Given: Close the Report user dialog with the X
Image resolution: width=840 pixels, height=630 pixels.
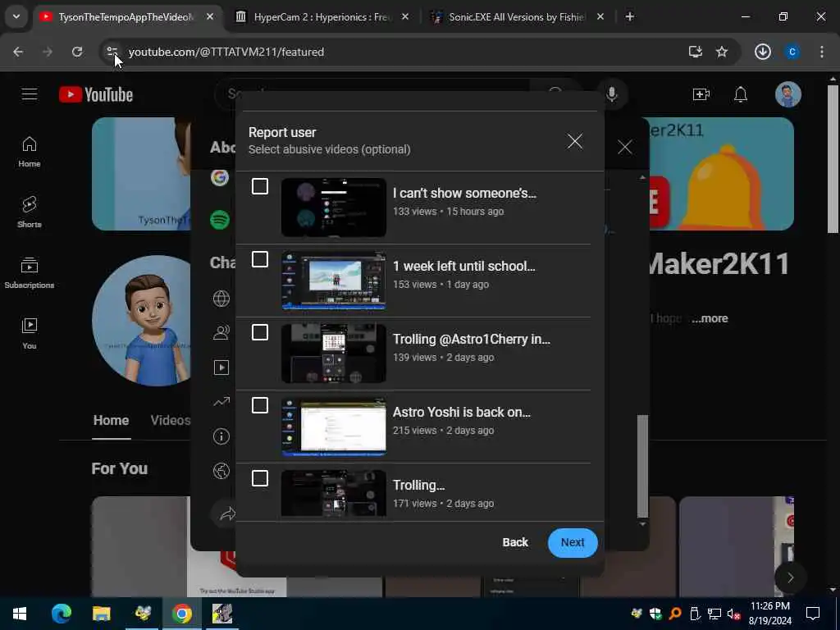Looking at the screenshot, I should pyautogui.click(x=575, y=141).
